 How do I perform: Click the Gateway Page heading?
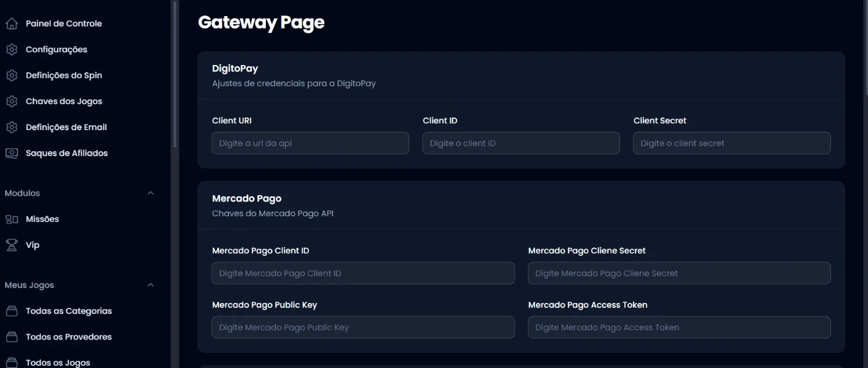coord(261,23)
